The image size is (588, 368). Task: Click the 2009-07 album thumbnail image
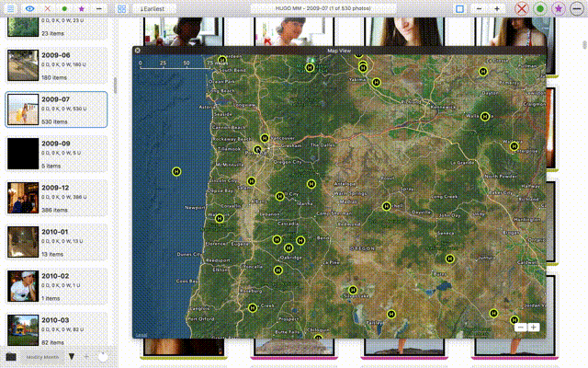tap(23, 109)
